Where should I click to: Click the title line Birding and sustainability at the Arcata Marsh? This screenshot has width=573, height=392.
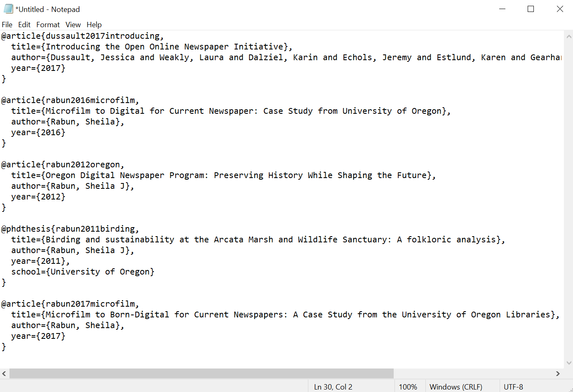tap(258, 239)
